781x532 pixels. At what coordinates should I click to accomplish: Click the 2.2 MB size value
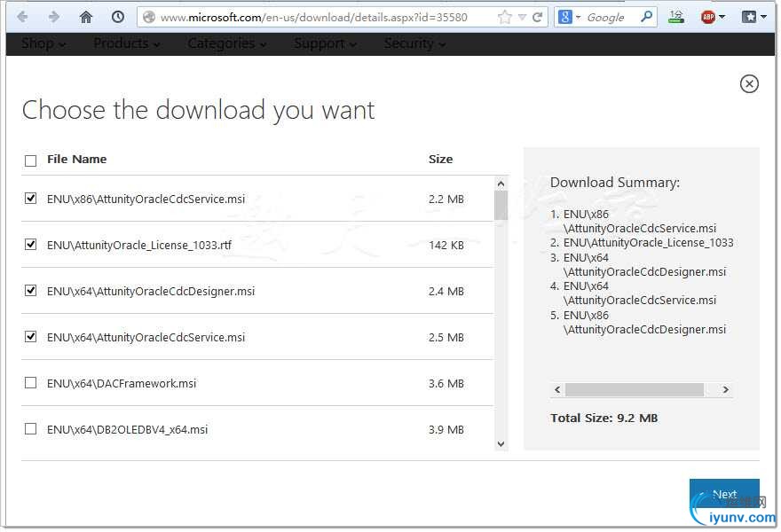(446, 199)
